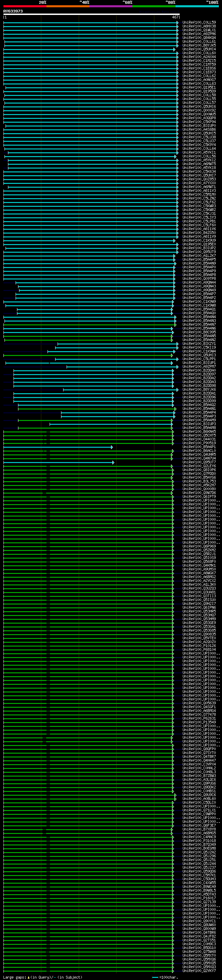Select hit label UniRef100_A2AX44
The height and width of the screenshot is (980, 222).
tap(199, 57)
